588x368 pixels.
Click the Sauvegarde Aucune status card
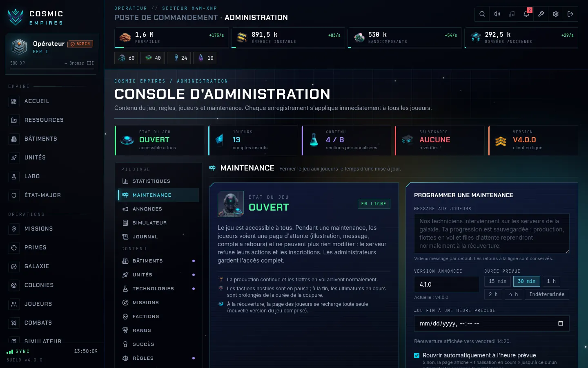pos(440,140)
